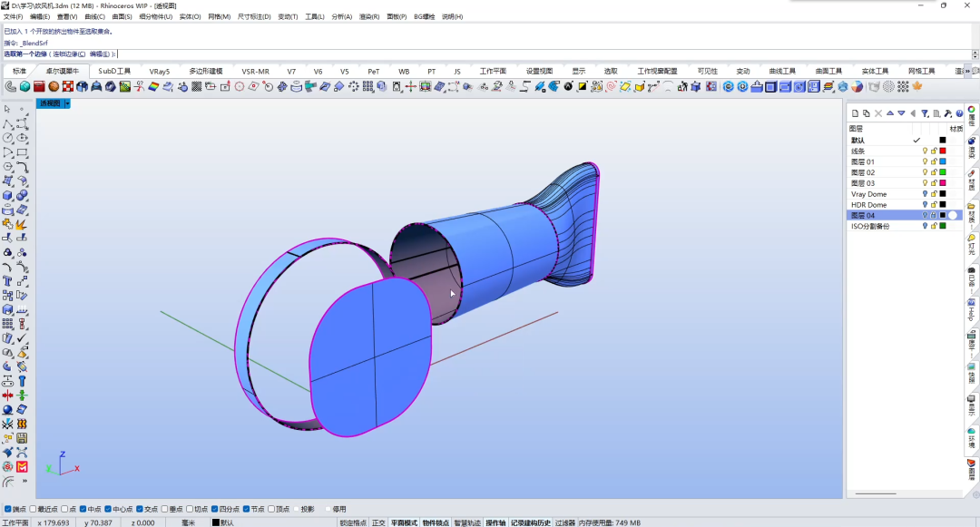Switch to the SubD工具 toolbar tab
This screenshot has height=527, width=980.
(x=114, y=71)
